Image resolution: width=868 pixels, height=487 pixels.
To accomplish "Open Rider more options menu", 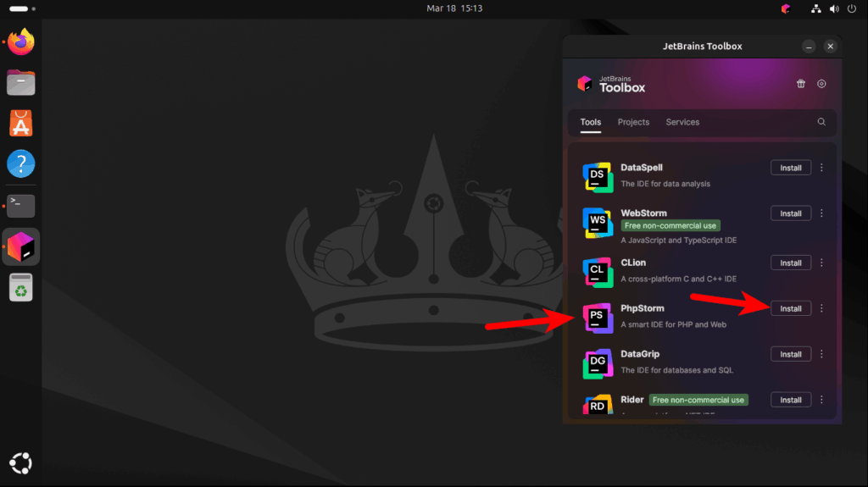I will pos(821,400).
